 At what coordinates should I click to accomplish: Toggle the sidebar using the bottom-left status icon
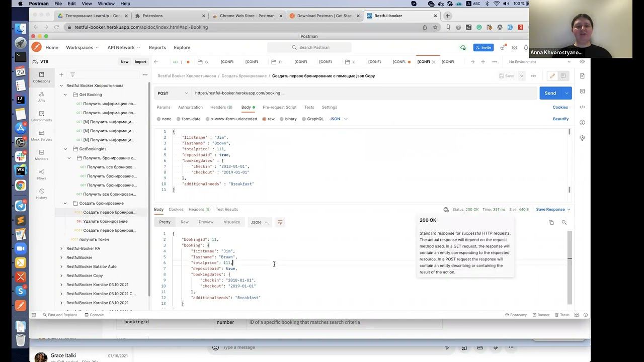coord(34,315)
